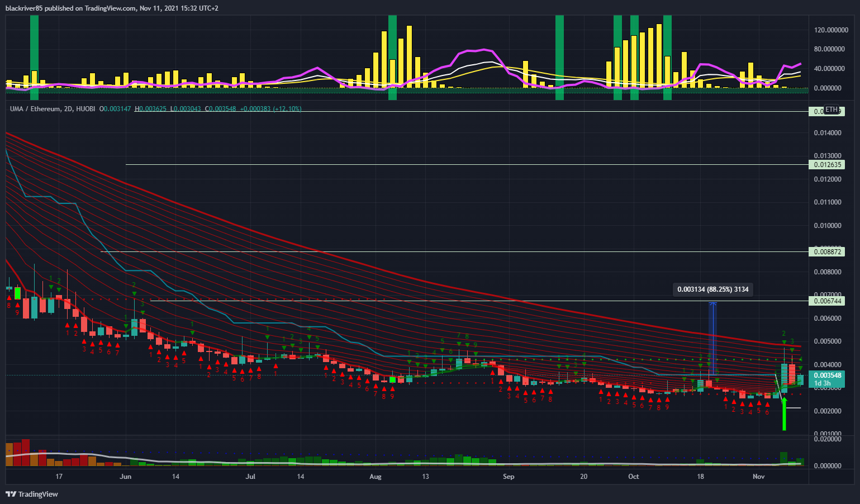The width and height of the screenshot is (860, 504).
Task: Click the close value C0.003548 in the legend
Action: click(x=221, y=109)
